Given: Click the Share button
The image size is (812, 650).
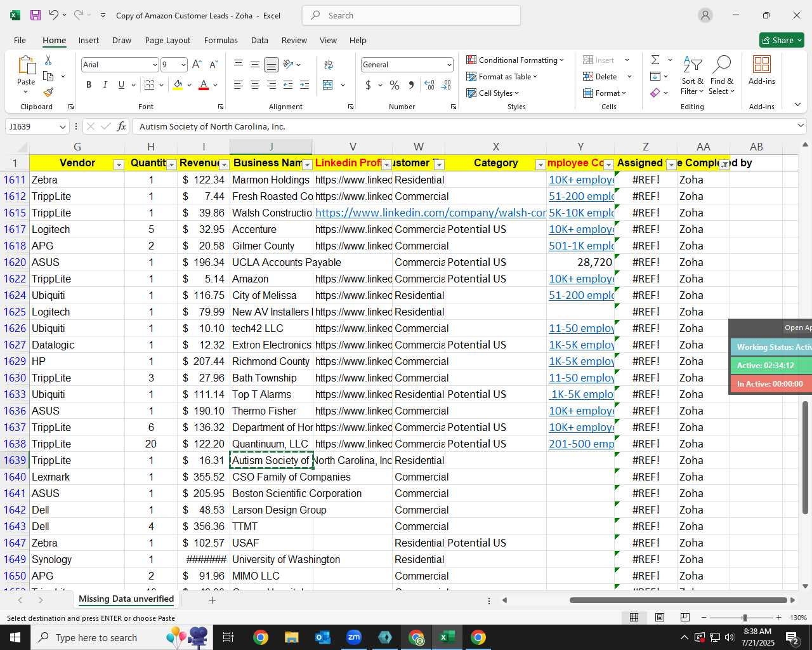Looking at the screenshot, I should coord(782,40).
